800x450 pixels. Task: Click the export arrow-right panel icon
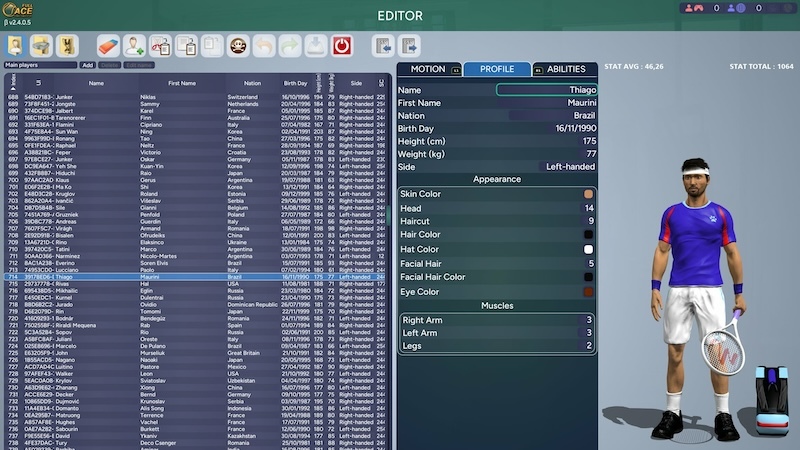pyautogui.click(x=409, y=45)
